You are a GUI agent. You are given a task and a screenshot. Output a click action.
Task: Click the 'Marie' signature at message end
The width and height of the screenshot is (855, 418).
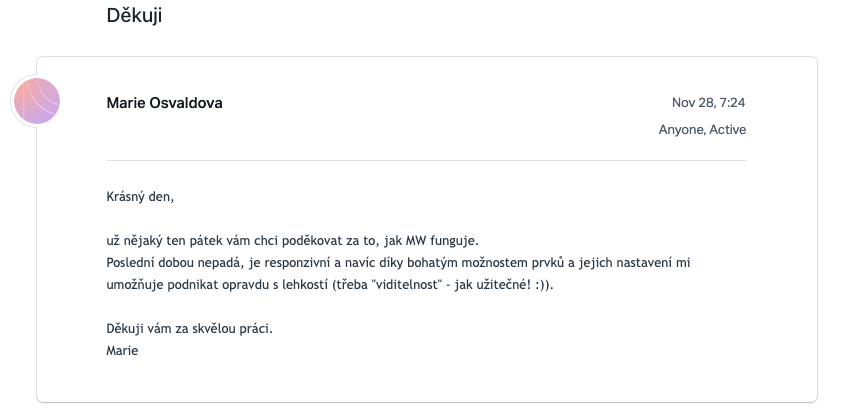coord(122,350)
